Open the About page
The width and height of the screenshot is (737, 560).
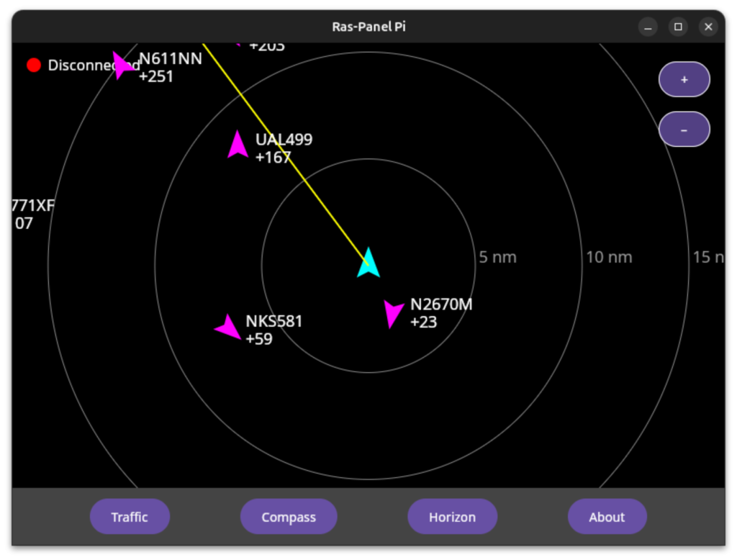pyautogui.click(x=607, y=517)
